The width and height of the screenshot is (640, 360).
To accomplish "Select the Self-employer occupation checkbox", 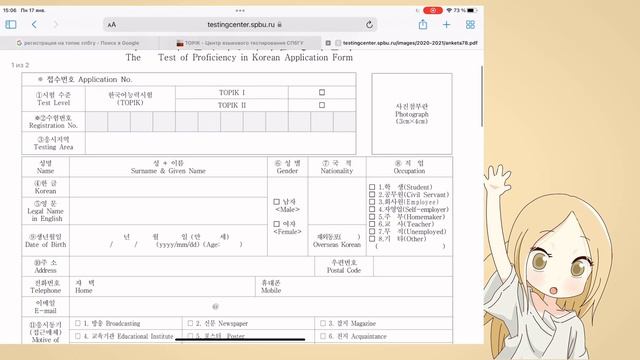I will coord(372,209).
